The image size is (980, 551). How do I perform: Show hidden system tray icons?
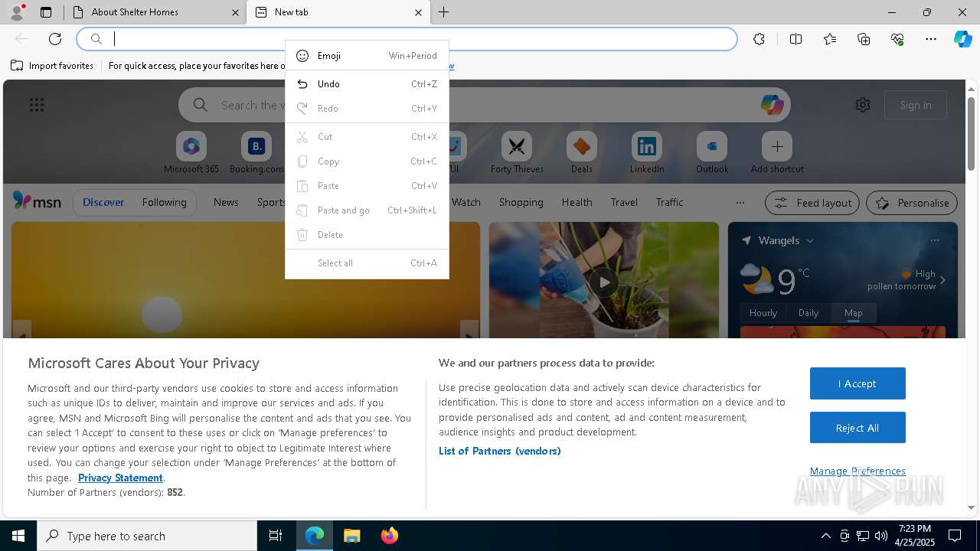pyautogui.click(x=825, y=536)
